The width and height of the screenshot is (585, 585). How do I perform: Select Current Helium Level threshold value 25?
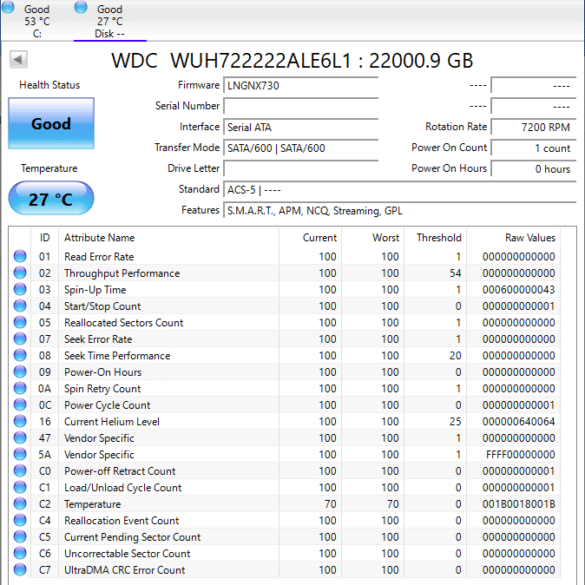click(455, 422)
